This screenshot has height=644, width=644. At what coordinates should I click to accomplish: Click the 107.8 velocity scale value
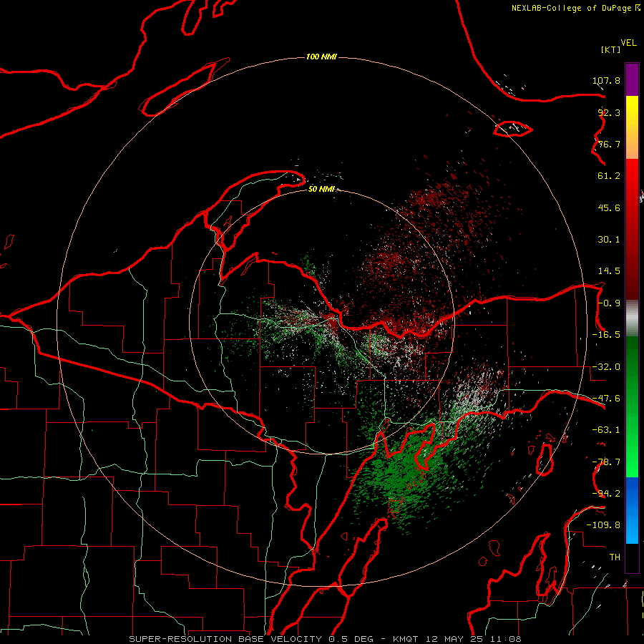click(606, 80)
